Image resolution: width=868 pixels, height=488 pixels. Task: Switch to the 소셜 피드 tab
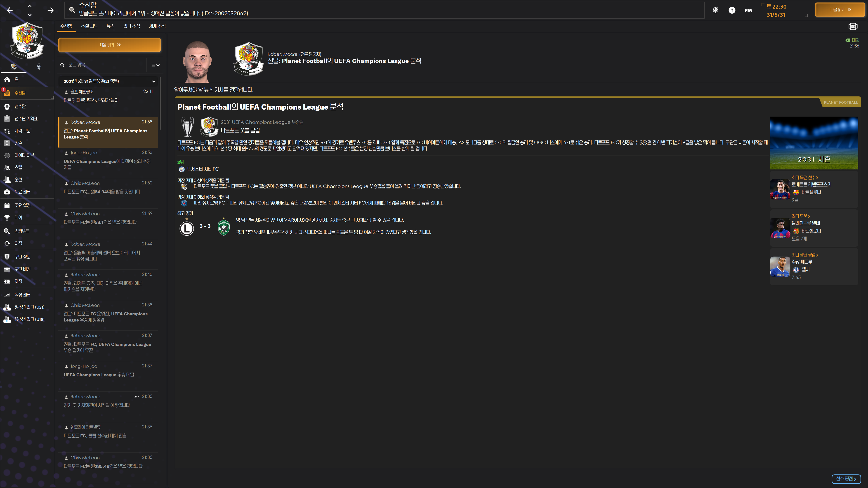[89, 26]
